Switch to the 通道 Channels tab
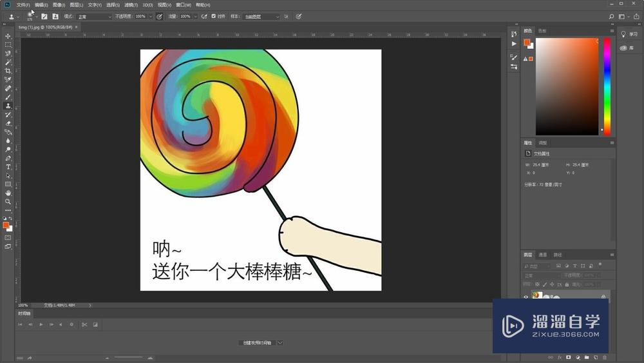The height and width of the screenshot is (363, 644). click(542, 255)
